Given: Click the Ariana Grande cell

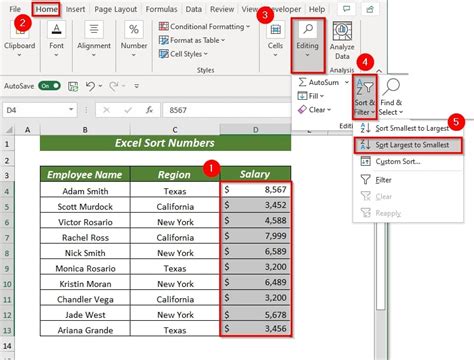Looking at the screenshot, I should (85, 330).
